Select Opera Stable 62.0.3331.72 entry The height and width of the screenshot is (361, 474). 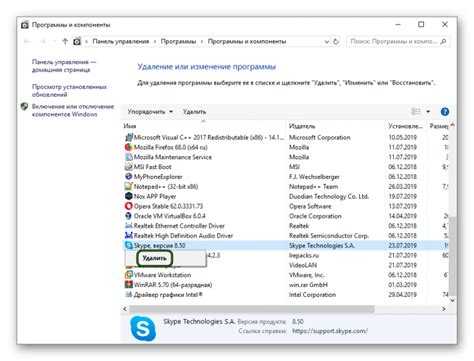click(168, 206)
